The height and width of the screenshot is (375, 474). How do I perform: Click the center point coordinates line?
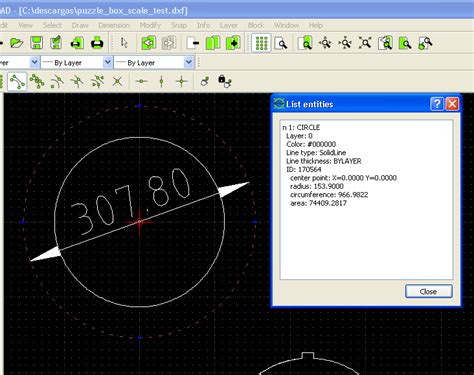pyautogui.click(x=343, y=178)
